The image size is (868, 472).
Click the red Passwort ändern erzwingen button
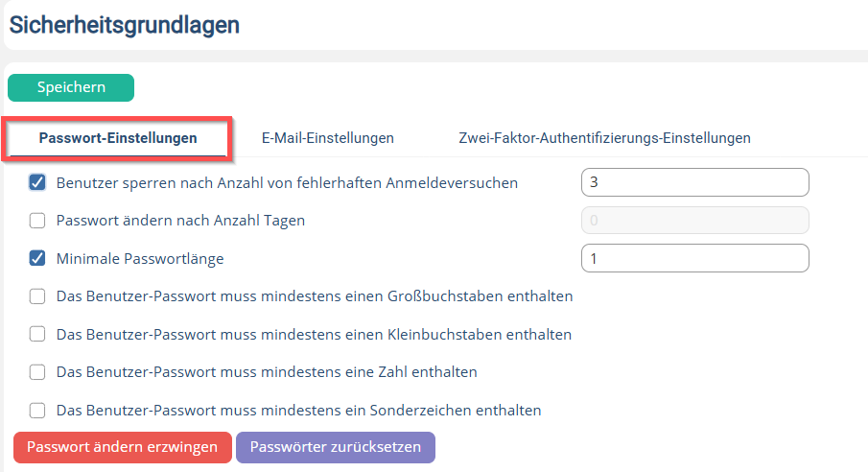point(123,447)
